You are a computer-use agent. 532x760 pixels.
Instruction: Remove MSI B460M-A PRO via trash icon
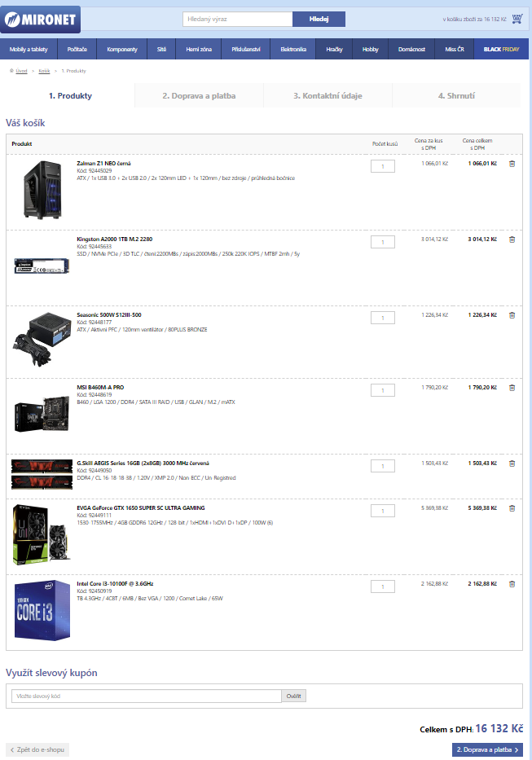click(x=512, y=388)
